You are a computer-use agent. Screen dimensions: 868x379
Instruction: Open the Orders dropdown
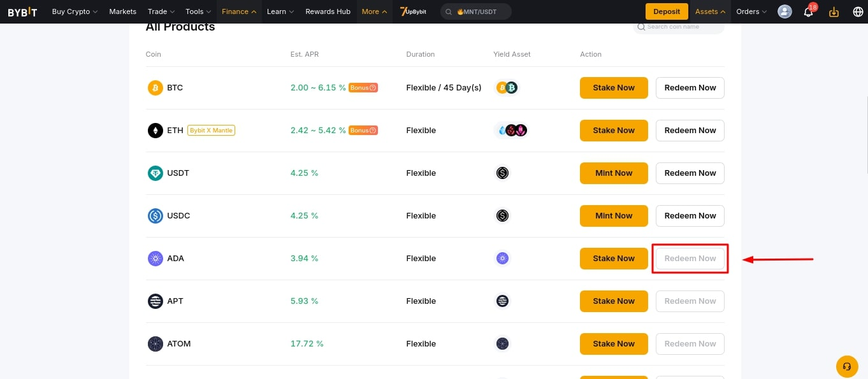click(x=751, y=11)
